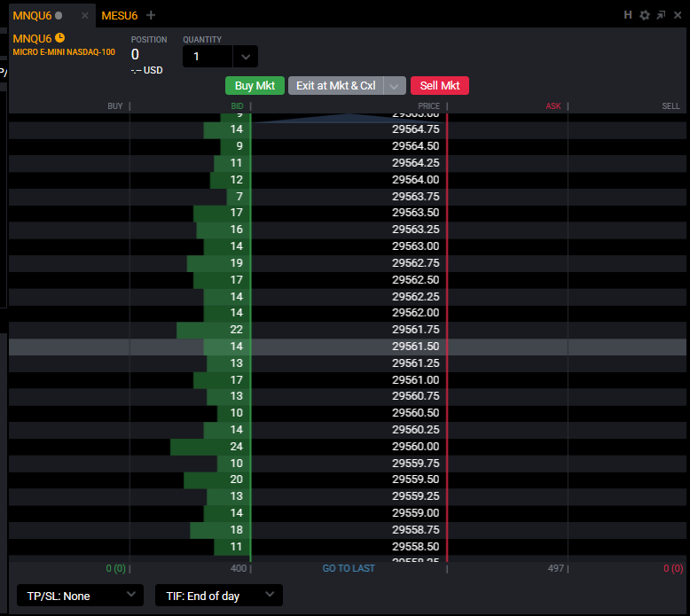The height and width of the screenshot is (616, 690).
Task: Click price 29564.50 in the ladder
Action: pyautogui.click(x=415, y=146)
